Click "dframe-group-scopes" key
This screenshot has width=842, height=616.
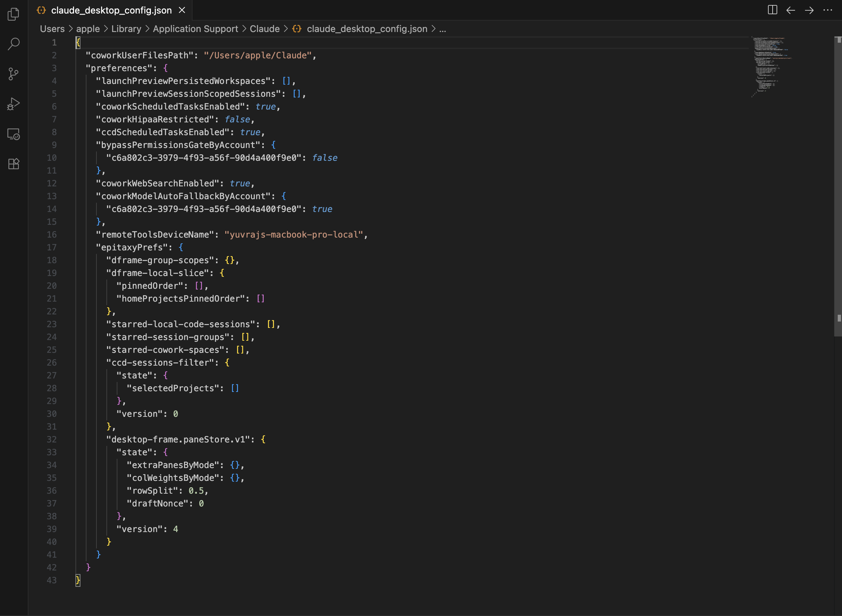coord(160,260)
